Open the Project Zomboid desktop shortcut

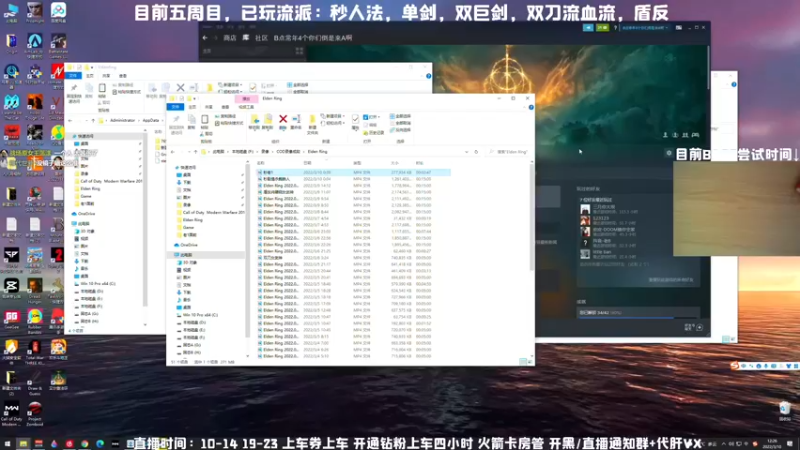[x=35, y=414]
